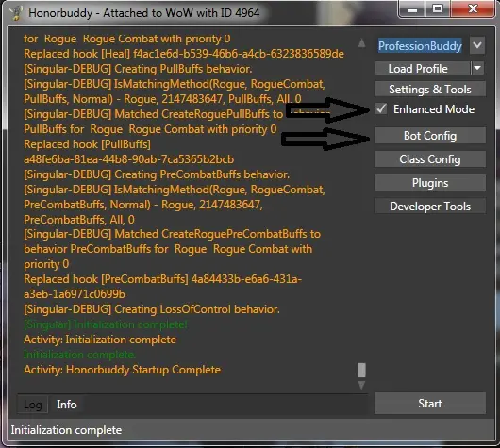This screenshot has height=448, width=500.
Task: Click the Honorbuddy app icon in title bar
Action: point(15,13)
